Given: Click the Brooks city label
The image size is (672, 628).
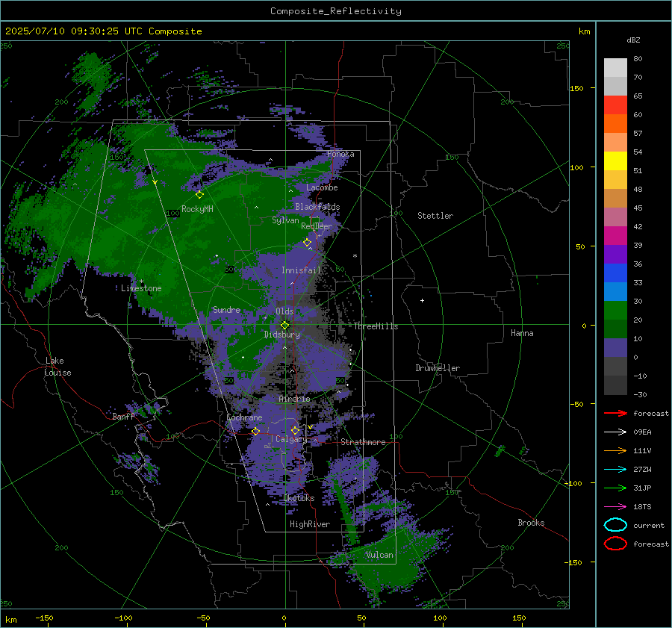Looking at the screenshot, I should 531,523.
